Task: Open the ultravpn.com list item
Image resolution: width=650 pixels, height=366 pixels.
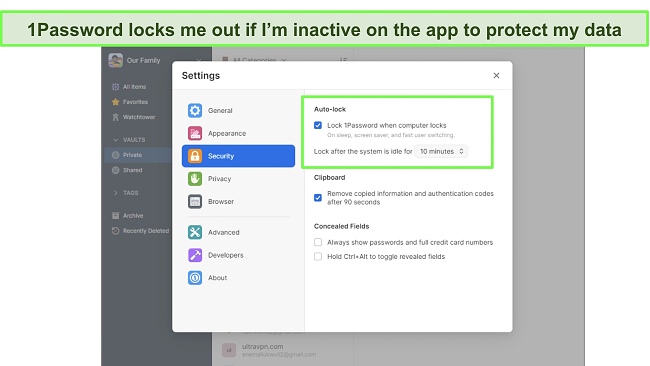Action: coord(282,350)
